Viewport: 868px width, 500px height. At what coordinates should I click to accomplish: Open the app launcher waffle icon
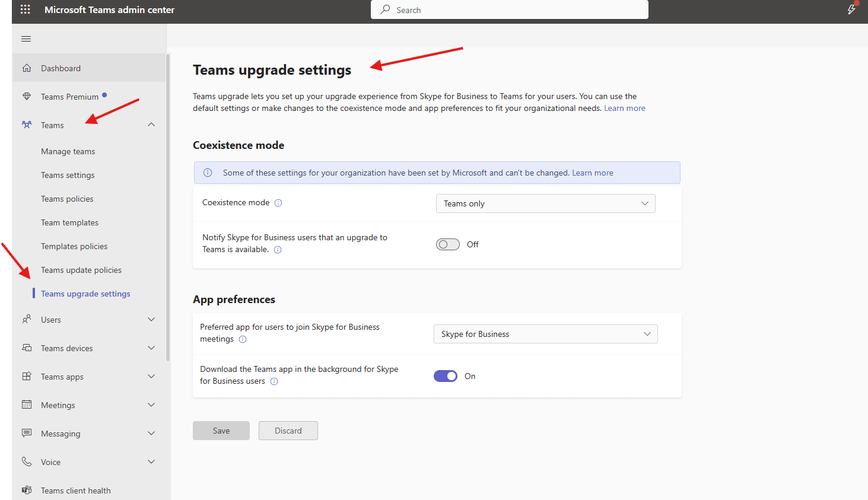24,9
